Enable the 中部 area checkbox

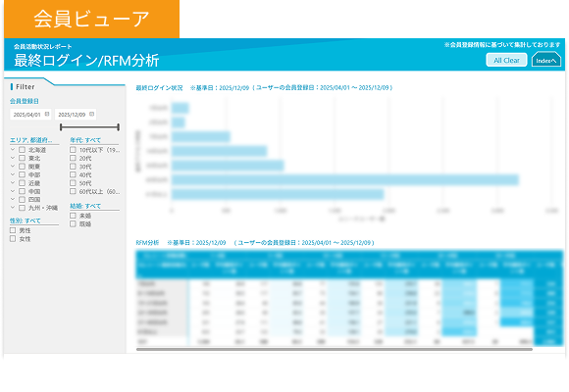pyautogui.click(x=22, y=174)
